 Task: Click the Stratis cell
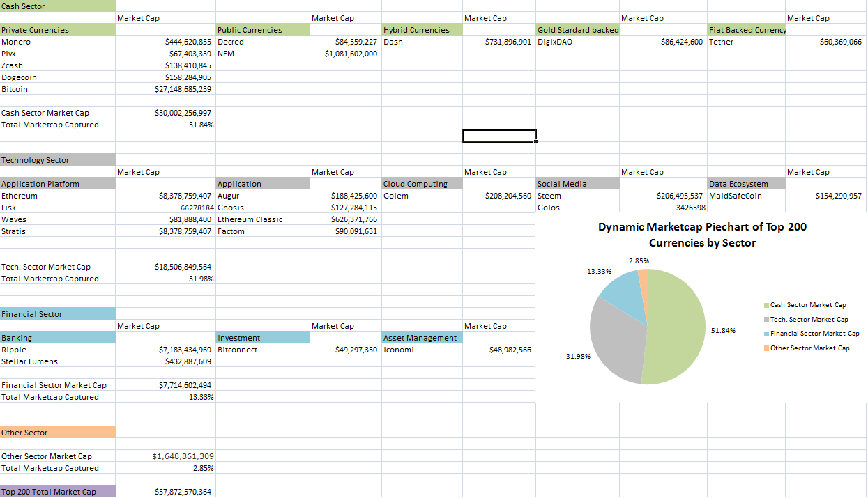click(x=58, y=231)
